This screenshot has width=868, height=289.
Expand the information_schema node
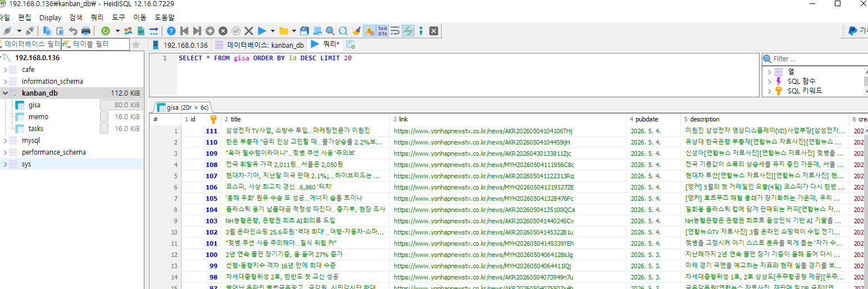[x=5, y=82]
